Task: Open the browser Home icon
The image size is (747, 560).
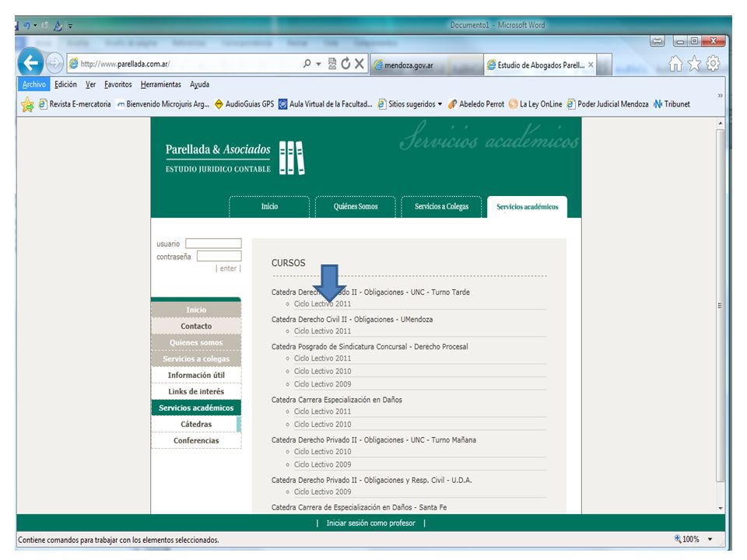Action: pos(675,63)
